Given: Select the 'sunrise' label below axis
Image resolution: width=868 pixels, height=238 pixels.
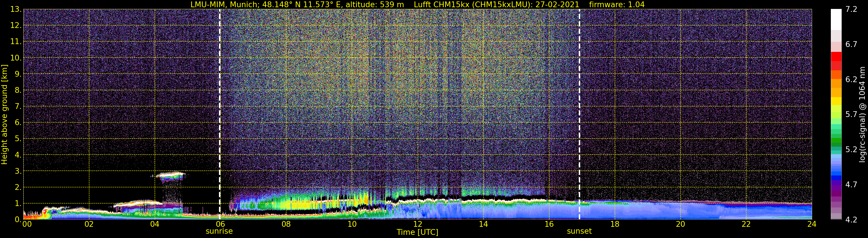Looking at the screenshot, I should coord(219,231).
